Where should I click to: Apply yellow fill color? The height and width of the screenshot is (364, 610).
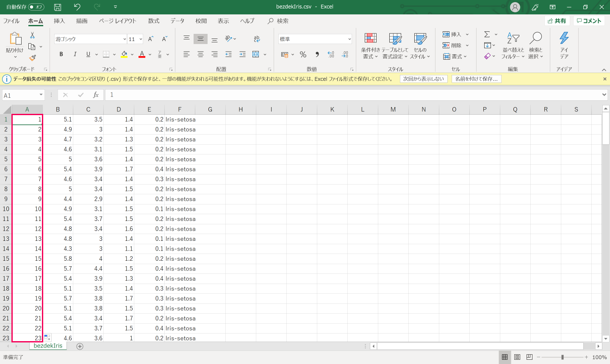pyautogui.click(x=124, y=54)
